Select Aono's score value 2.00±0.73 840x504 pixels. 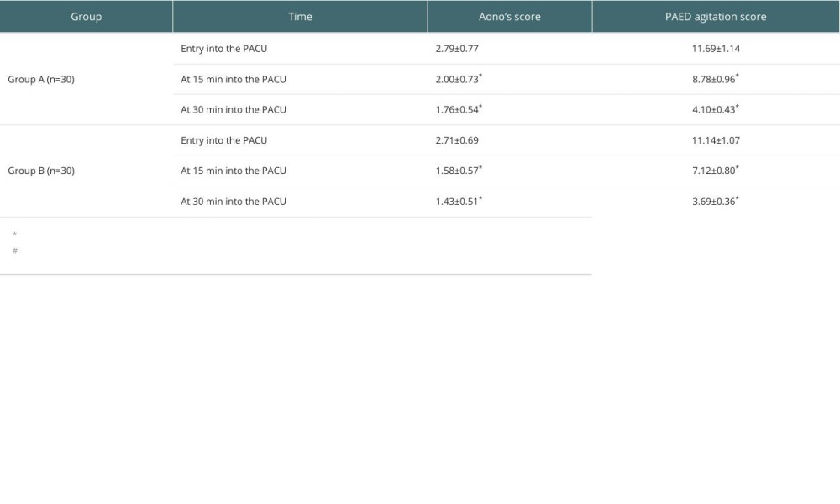(459, 79)
